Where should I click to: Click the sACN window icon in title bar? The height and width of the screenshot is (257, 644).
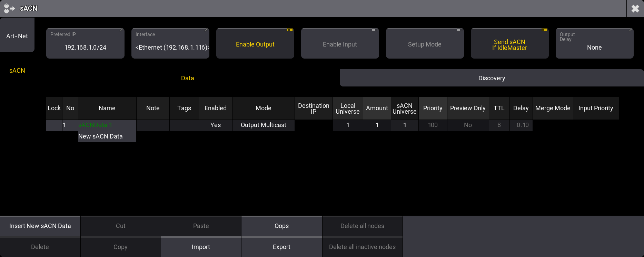[x=9, y=8]
